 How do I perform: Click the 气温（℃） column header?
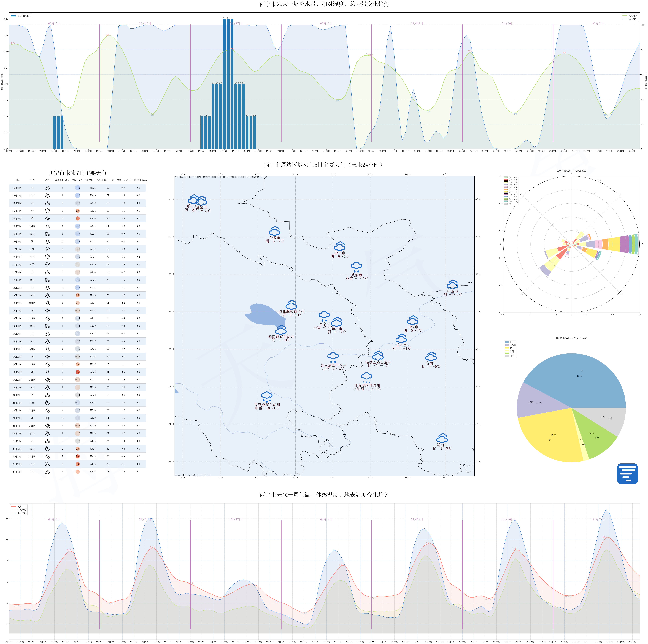click(x=77, y=180)
